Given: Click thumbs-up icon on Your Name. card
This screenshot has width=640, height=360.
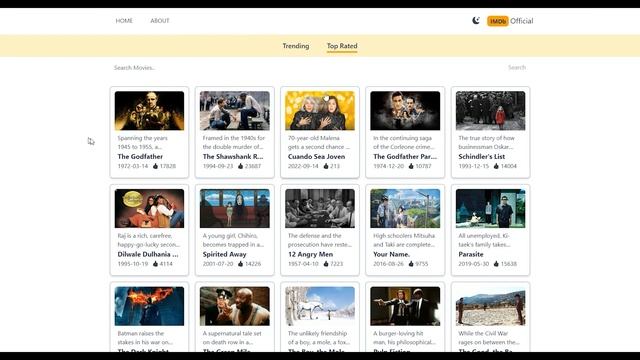Looking at the screenshot, I should tap(411, 264).
